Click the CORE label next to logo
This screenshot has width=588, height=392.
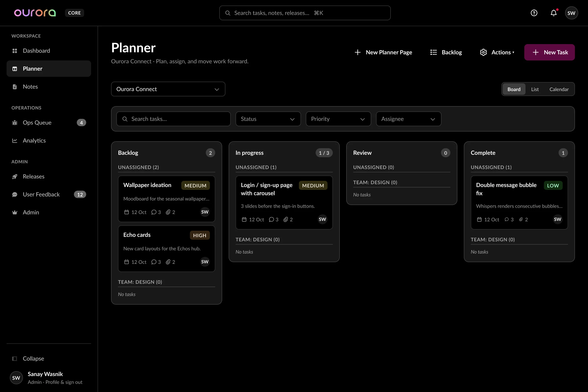(x=74, y=13)
